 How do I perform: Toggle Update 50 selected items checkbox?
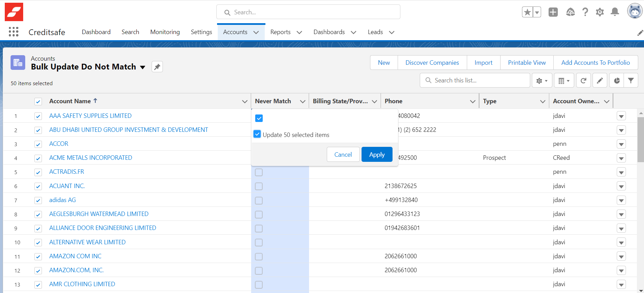click(257, 134)
